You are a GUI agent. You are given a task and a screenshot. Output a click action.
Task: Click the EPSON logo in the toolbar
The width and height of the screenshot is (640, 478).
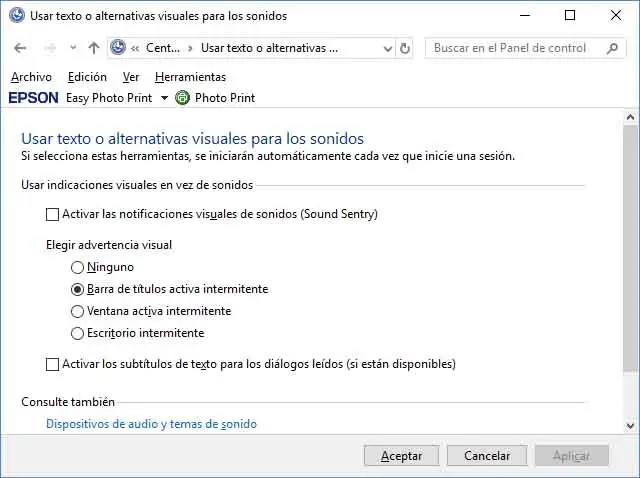click(x=33, y=98)
